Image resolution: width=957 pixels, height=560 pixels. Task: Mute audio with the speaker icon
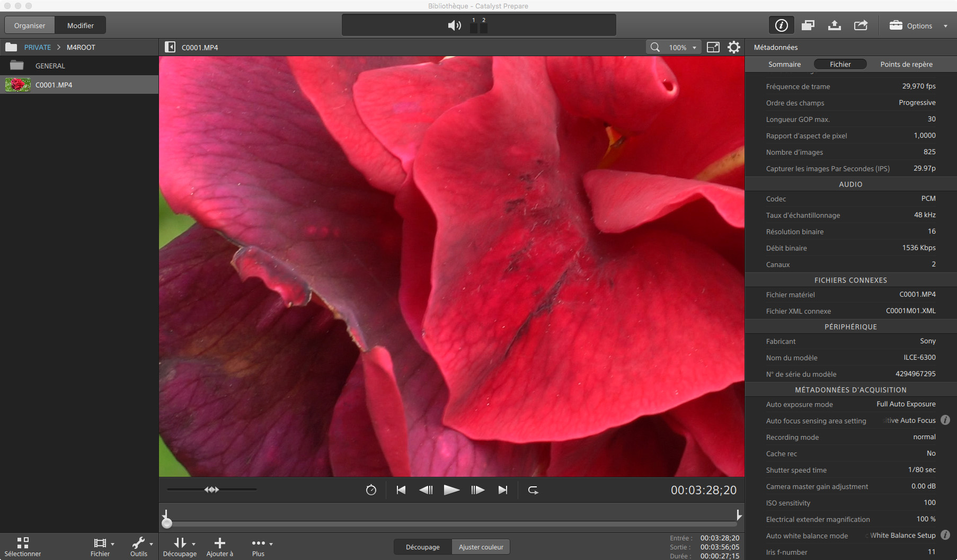[454, 25]
